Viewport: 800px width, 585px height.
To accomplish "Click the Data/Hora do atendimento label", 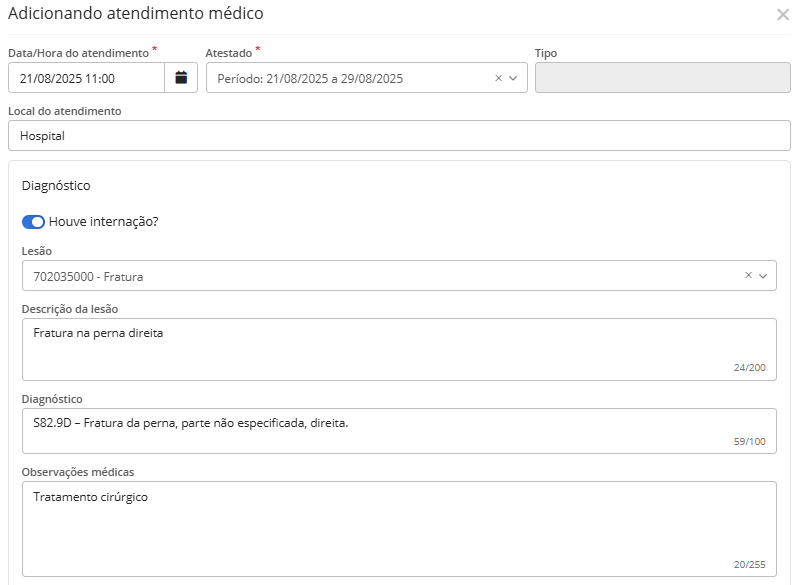I will [x=79, y=52].
